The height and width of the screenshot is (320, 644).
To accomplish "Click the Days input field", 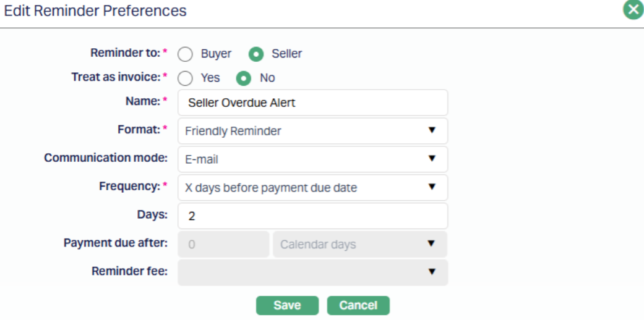I will click(312, 216).
